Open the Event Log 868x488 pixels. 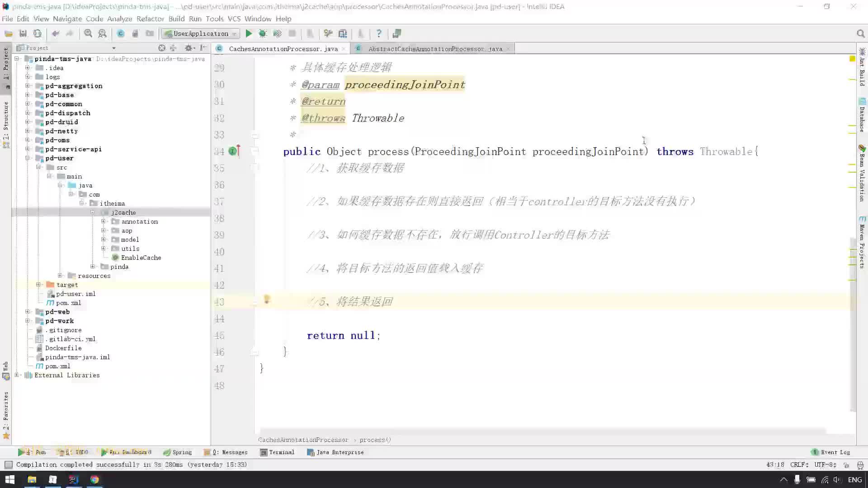(x=831, y=452)
